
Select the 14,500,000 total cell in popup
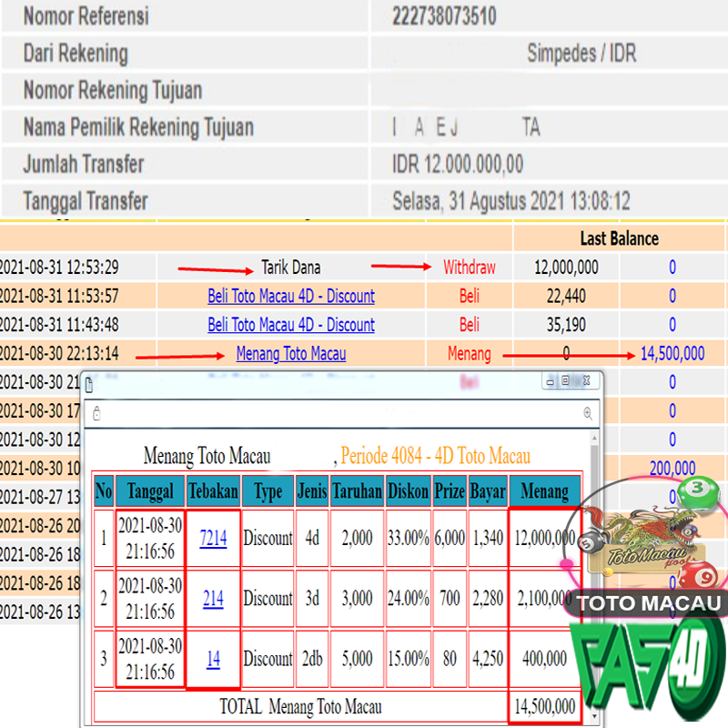pyautogui.click(x=544, y=707)
